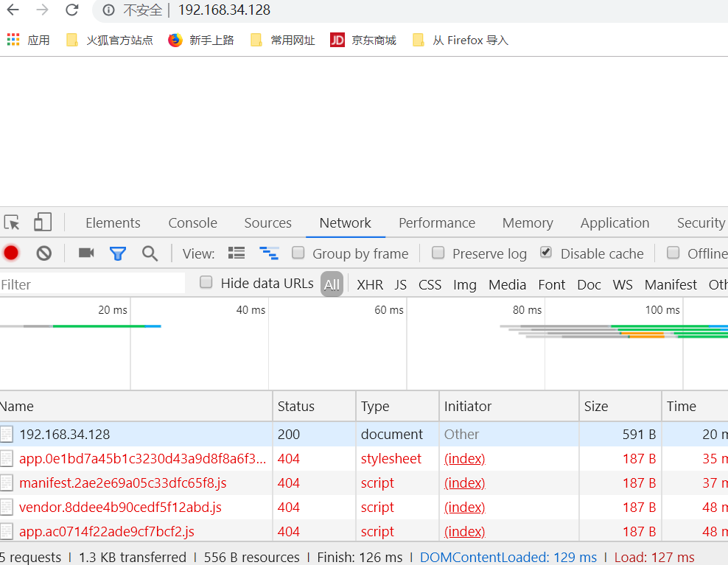Filter requests by WS

coord(623,284)
